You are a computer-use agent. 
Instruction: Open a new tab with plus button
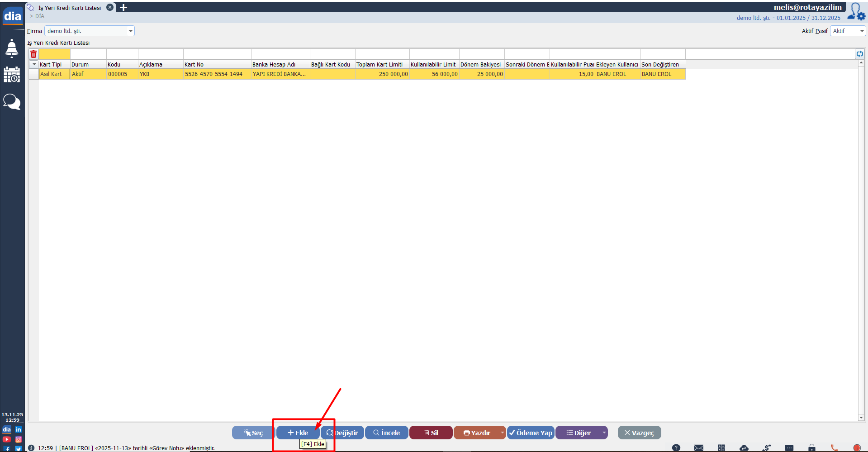[x=123, y=8]
